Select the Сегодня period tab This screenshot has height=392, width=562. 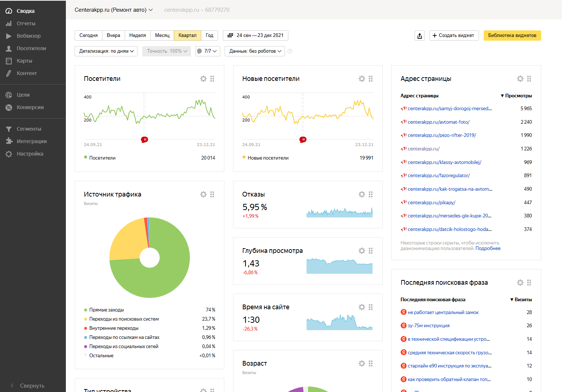(89, 36)
